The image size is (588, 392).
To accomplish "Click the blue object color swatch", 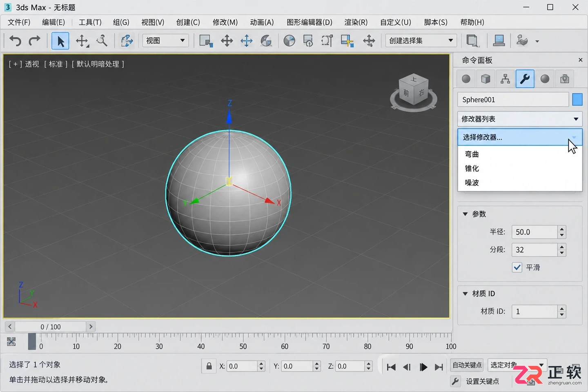I will (x=577, y=100).
